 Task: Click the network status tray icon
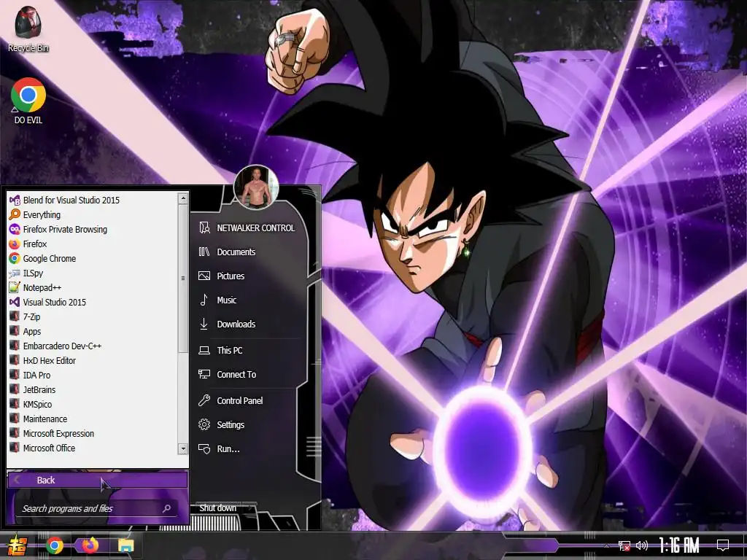[624, 545]
